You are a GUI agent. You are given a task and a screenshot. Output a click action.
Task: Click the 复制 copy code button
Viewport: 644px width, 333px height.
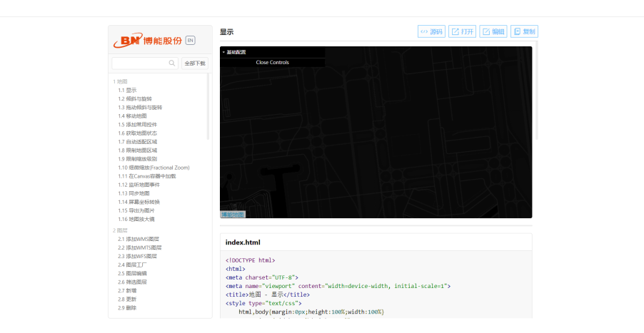click(x=524, y=32)
